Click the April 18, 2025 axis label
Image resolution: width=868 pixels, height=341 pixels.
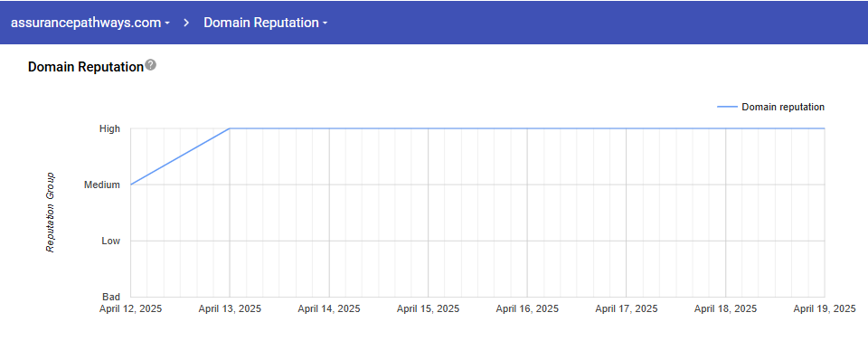pos(725,308)
